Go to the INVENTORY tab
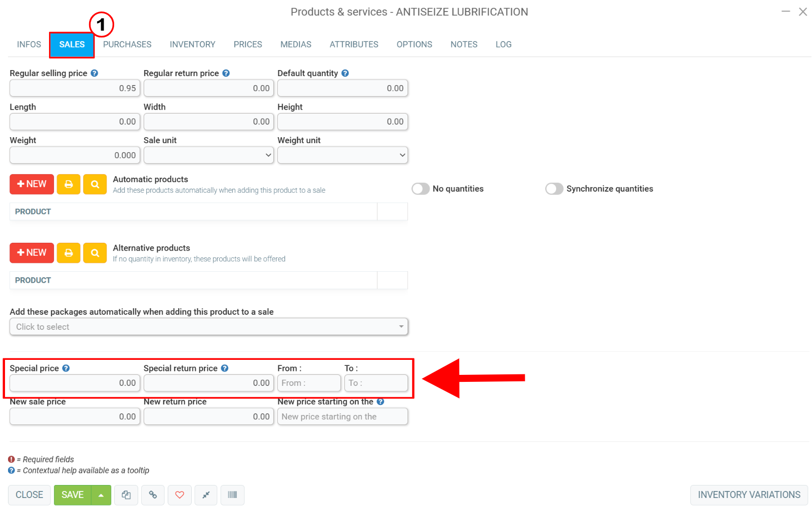Screen dimensions: 812x509 (192, 45)
